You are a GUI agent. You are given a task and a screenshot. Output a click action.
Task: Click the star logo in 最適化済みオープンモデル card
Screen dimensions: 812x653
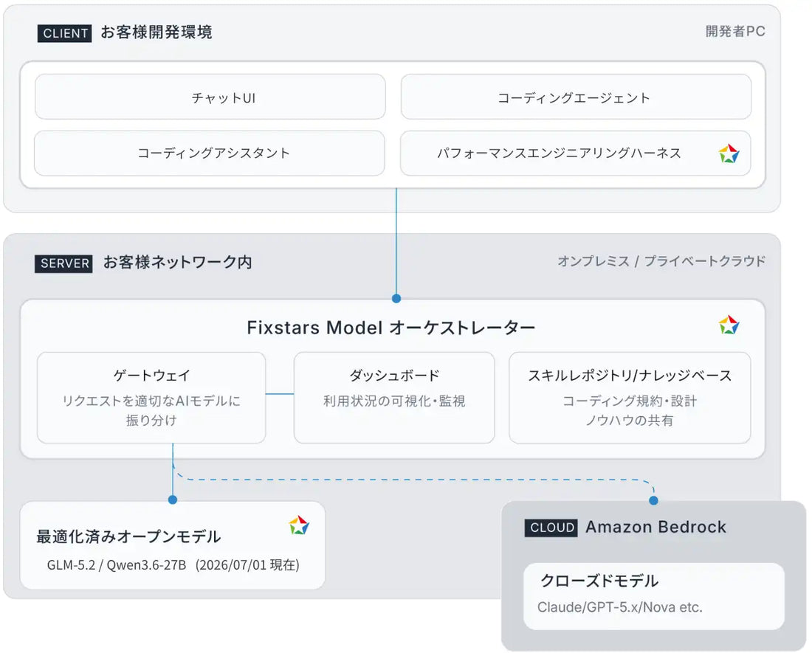(299, 525)
